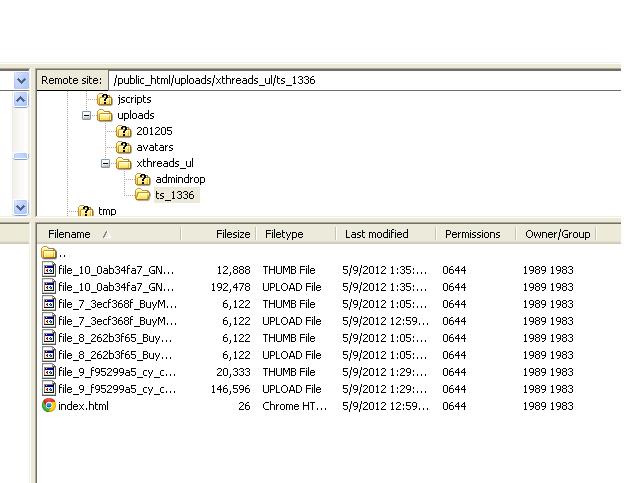
Task: Collapse the xthreads_ul tree node
Action: click(x=106, y=163)
